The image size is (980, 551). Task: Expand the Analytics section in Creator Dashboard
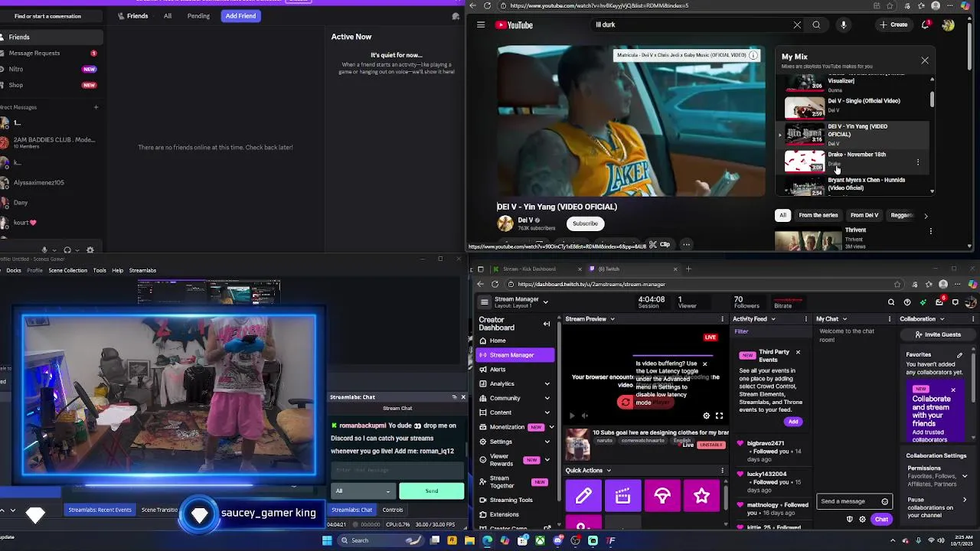pos(547,383)
